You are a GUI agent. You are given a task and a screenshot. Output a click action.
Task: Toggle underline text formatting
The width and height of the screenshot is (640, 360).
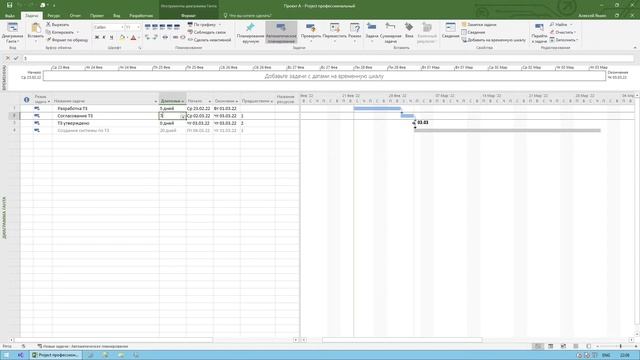point(111,38)
